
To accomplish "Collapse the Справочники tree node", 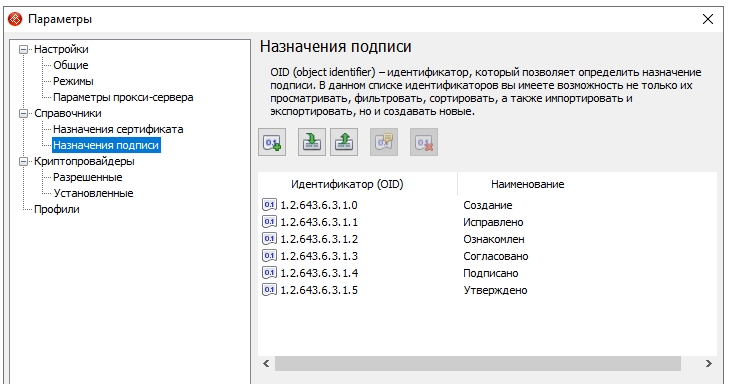I will coord(23,113).
